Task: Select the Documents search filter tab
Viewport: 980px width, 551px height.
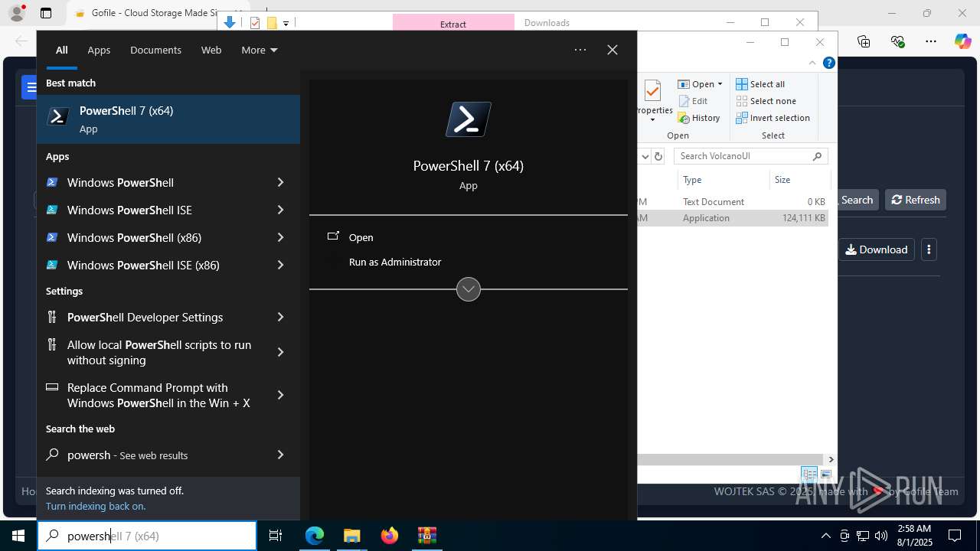Action: (x=155, y=50)
